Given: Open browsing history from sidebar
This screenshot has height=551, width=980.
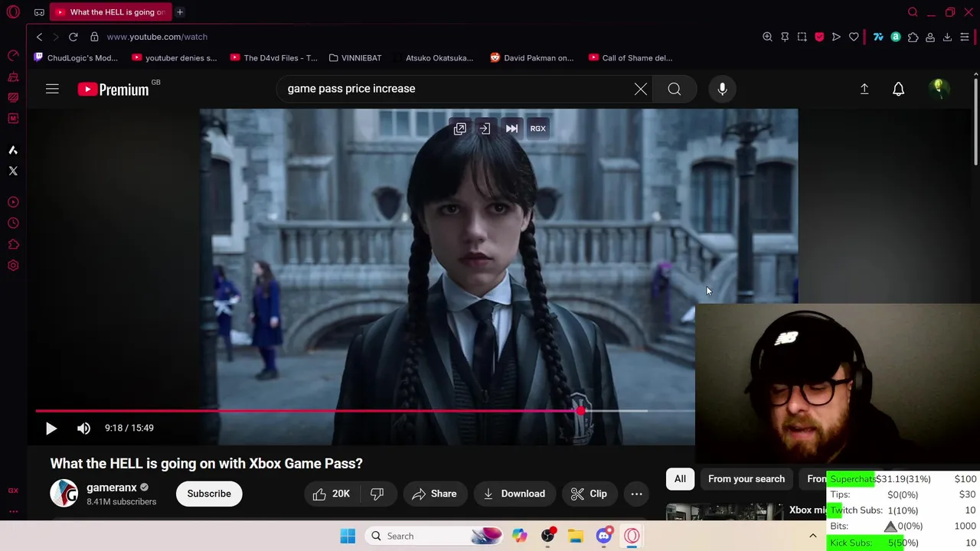Looking at the screenshot, I should [13, 223].
